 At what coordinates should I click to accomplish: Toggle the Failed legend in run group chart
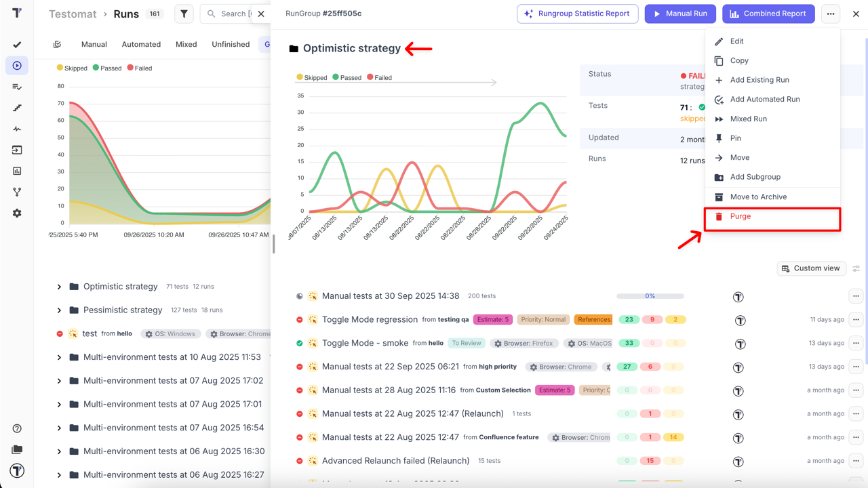(379, 78)
